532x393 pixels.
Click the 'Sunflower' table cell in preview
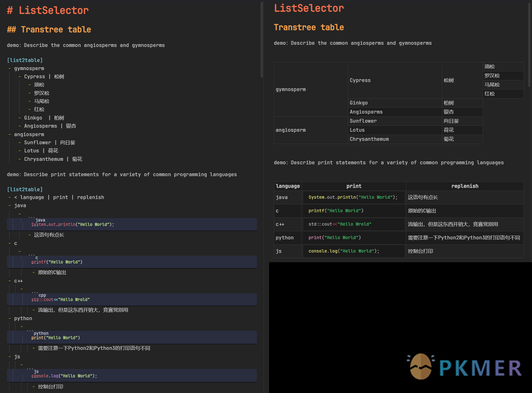pyautogui.click(x=395, y=121)
